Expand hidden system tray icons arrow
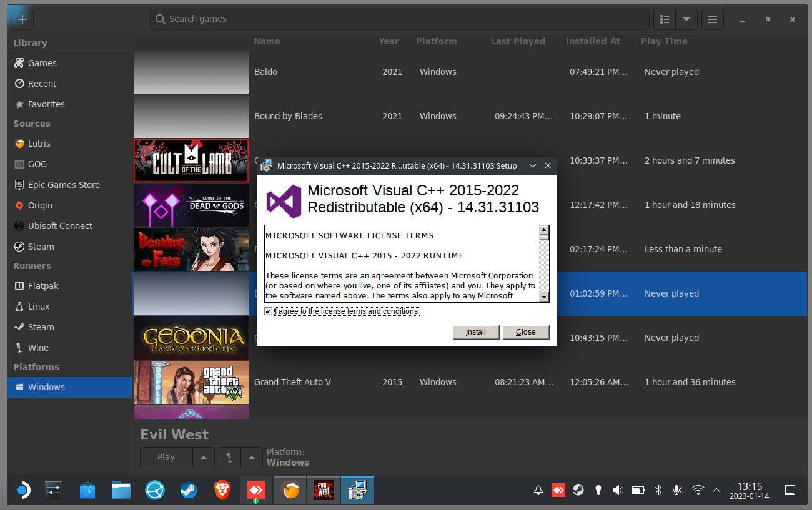 tap(716, 491)
